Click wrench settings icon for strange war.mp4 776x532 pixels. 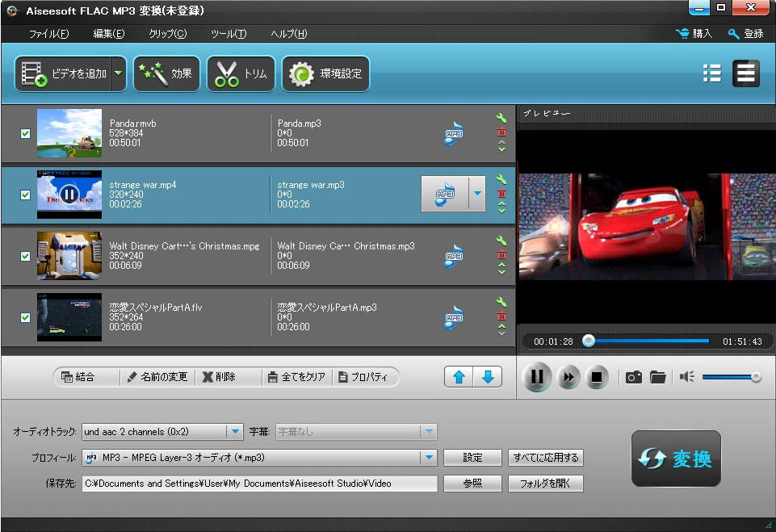click(x=501, y=179)
